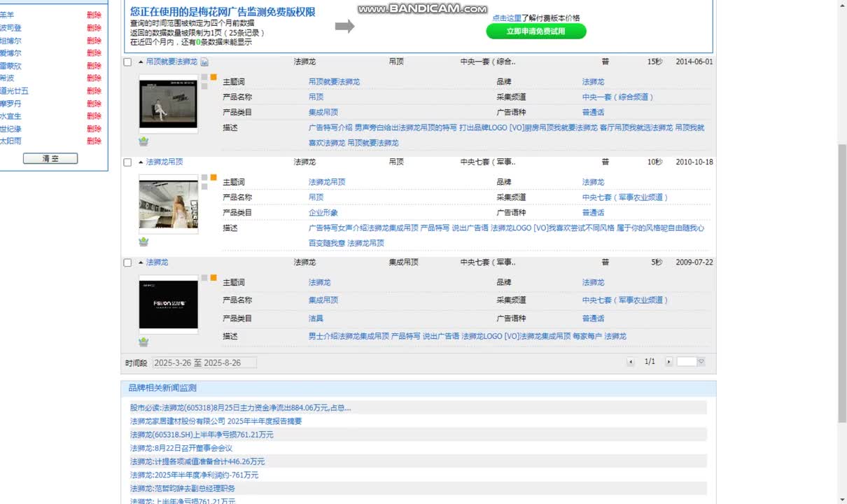
Task: Open the news 计提各项减值准备合计446.26万元
Action: point(197,462)
